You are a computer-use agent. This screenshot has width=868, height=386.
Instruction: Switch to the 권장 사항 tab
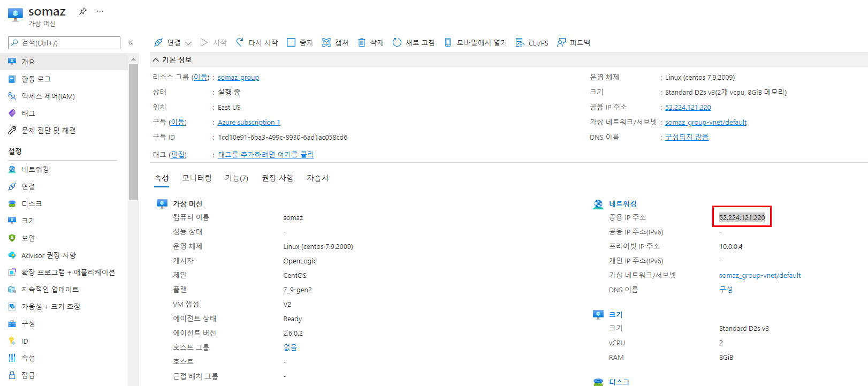click(277, 178)
